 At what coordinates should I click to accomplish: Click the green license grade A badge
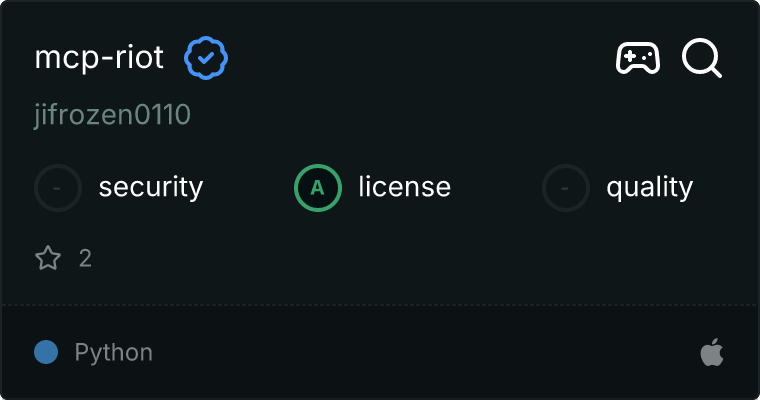tap(318, 187)
